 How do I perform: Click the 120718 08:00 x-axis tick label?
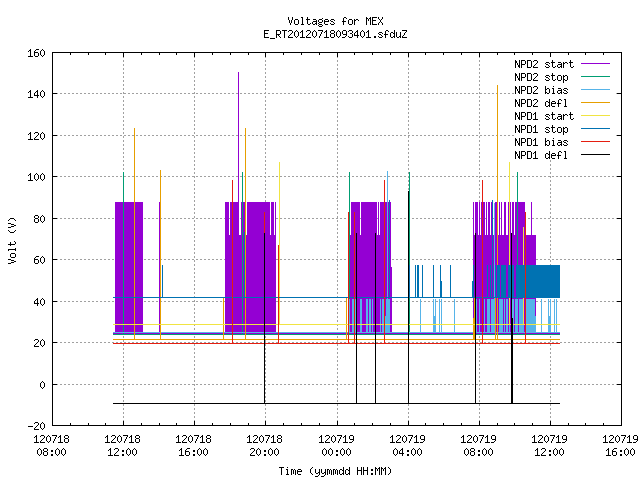[x=51, y=446]
